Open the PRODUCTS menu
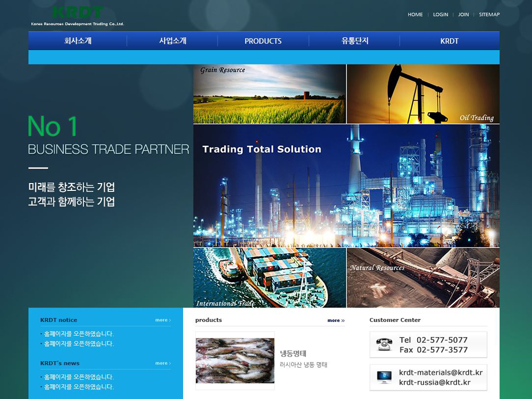This screenshot has height=399, width=532. pos(263,41)
